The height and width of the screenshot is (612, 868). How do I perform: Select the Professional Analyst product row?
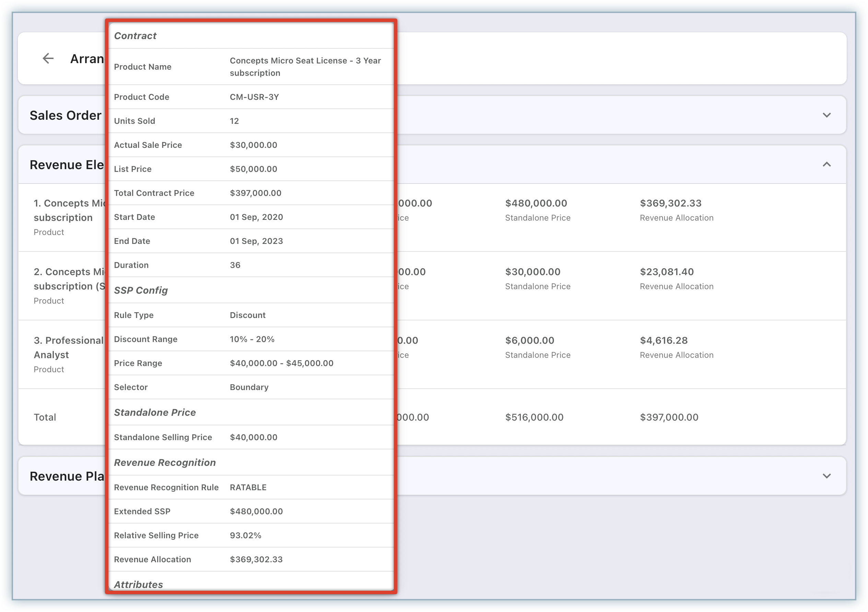68,348
